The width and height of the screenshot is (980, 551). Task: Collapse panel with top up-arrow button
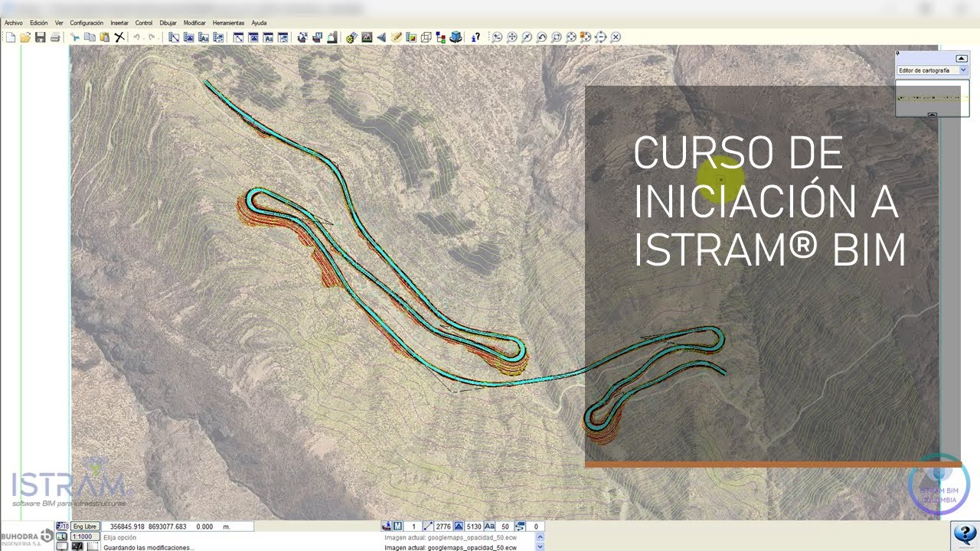tap(962, 58)
